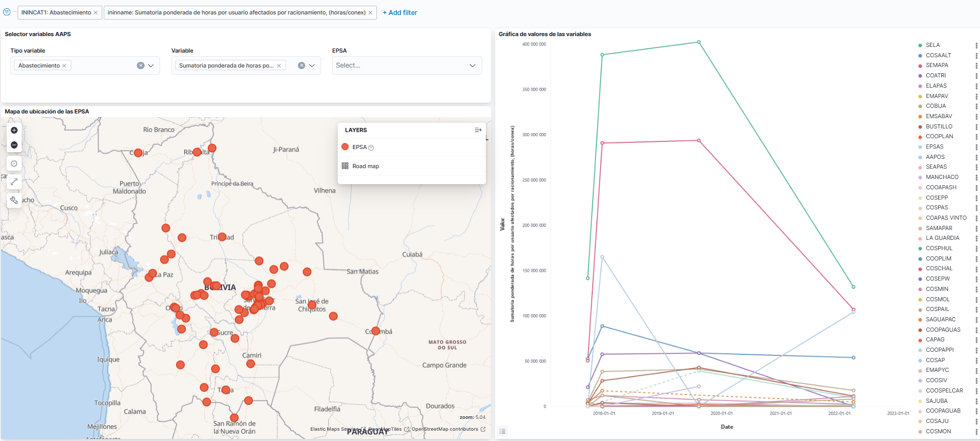Click the Add filter link

400,12
